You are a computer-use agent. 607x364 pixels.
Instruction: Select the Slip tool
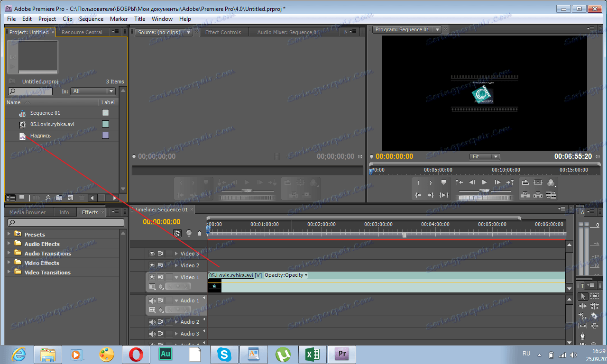click(x=583, y=326)
